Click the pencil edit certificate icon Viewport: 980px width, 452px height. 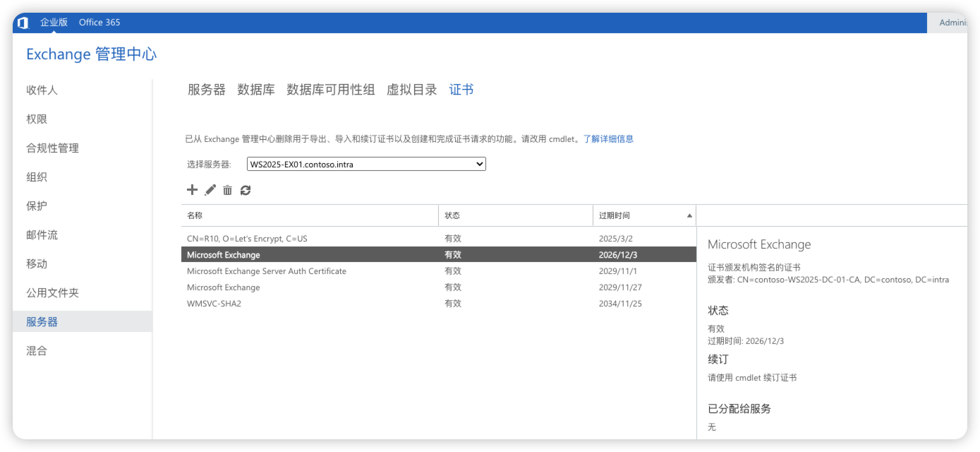(210, 190)
